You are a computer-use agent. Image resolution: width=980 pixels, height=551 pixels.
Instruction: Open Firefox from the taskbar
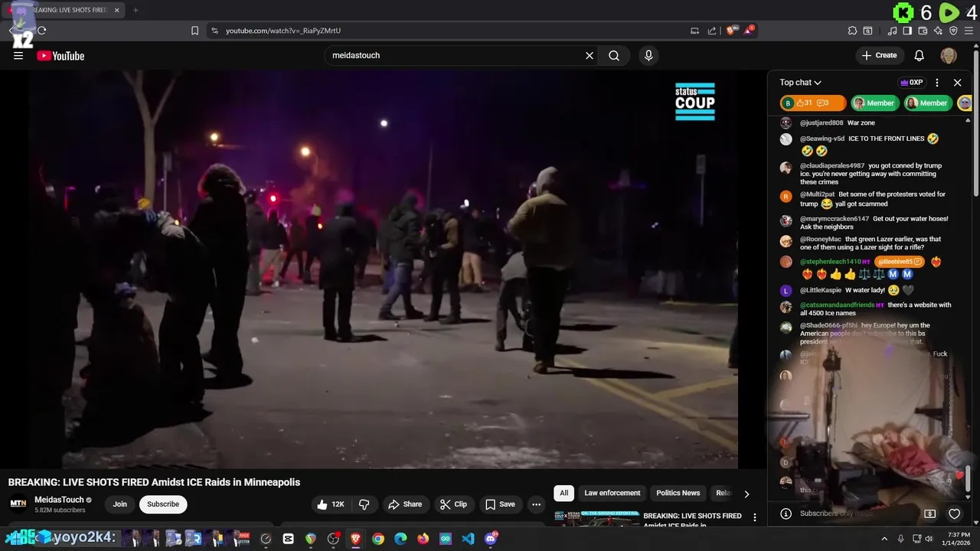[x=423, y=539]
